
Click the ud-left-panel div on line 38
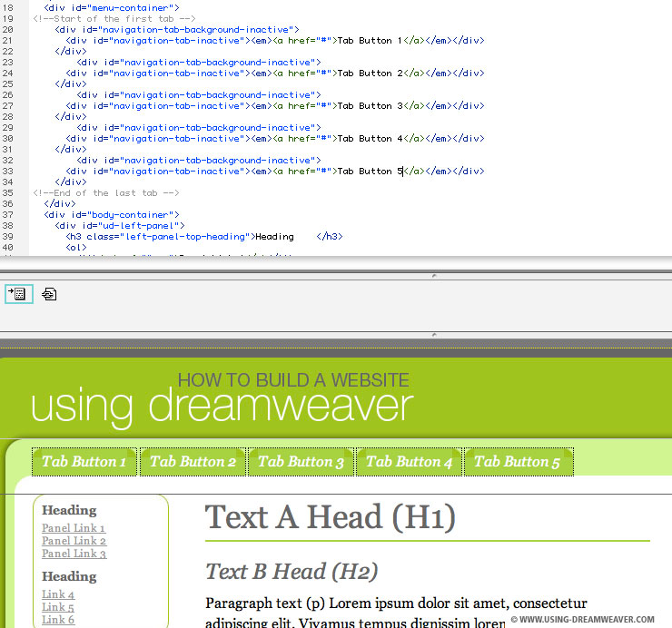click(120, 226)
